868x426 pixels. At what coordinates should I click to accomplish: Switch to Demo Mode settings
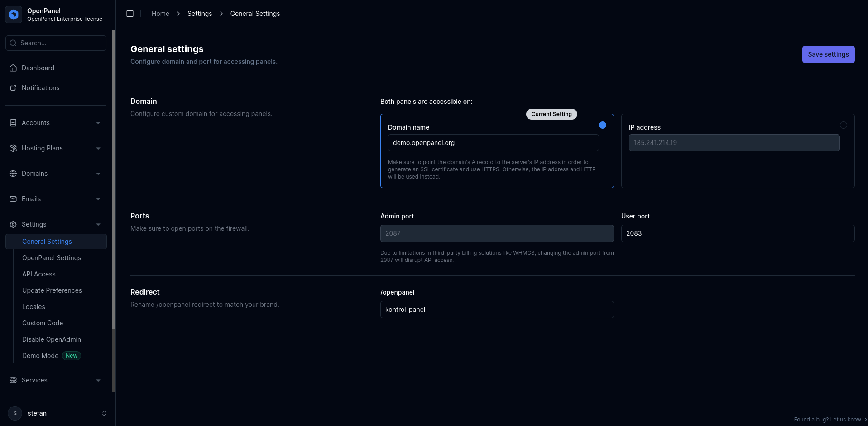click(40, 355)
